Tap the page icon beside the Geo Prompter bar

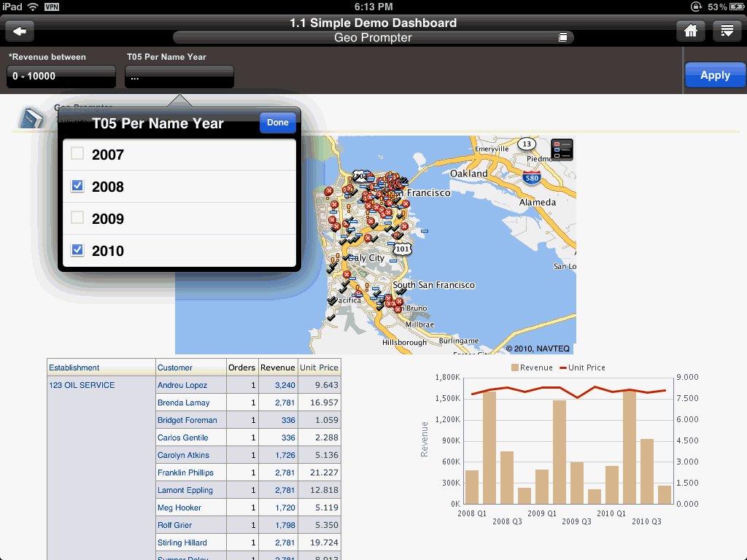click(563, 37)
